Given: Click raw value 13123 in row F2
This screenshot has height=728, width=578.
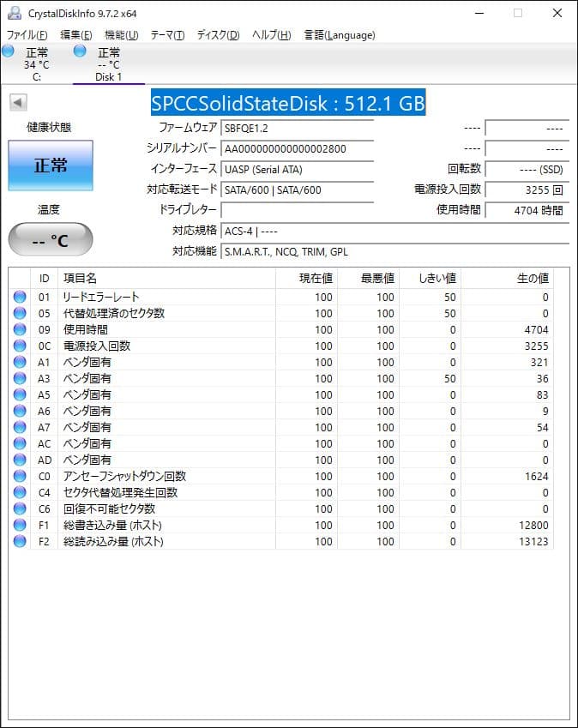Looking at the screenshot, I should 533,541.
